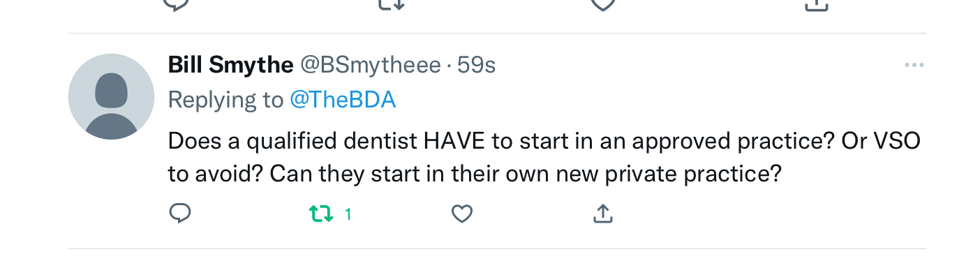Click 'Or VSO' at the end of first line

tap(882, 141)
